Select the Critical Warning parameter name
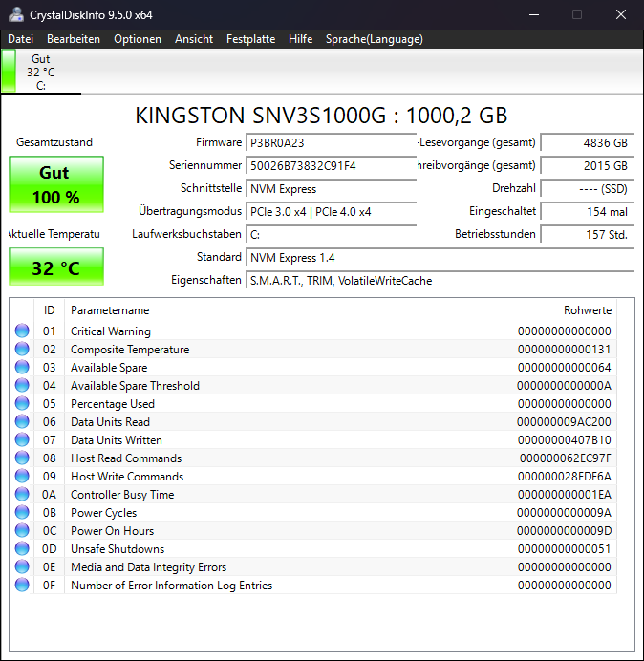Image resolution: width=644 pixels, height=661 pixels. tap(111, 331)
